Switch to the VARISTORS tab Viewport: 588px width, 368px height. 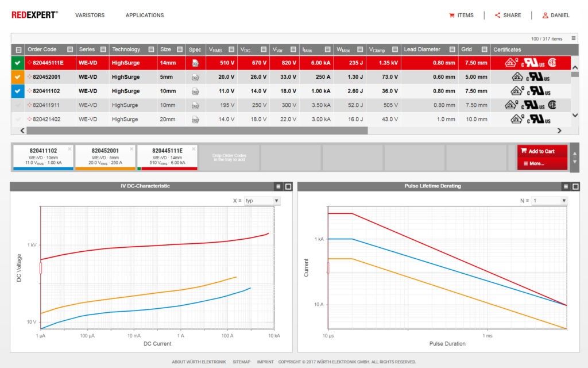(90, 16)
